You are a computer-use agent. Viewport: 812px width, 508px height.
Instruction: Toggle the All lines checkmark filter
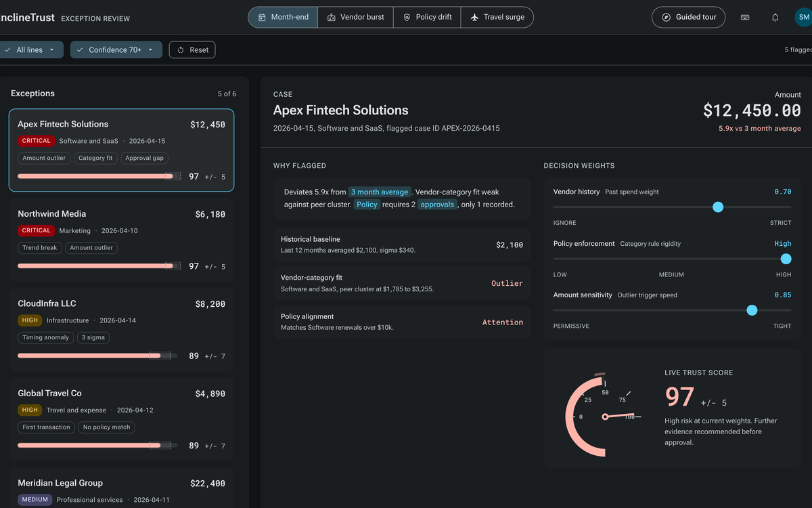[7, 50]
